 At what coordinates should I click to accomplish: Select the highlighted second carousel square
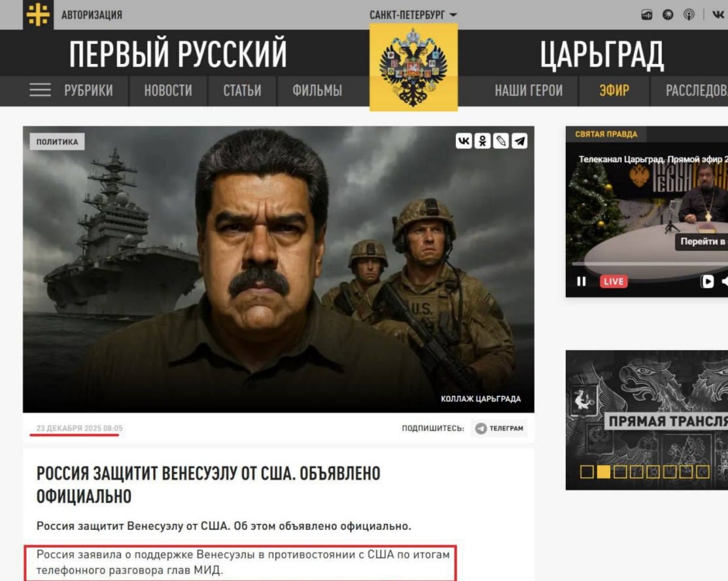[603, 472]
